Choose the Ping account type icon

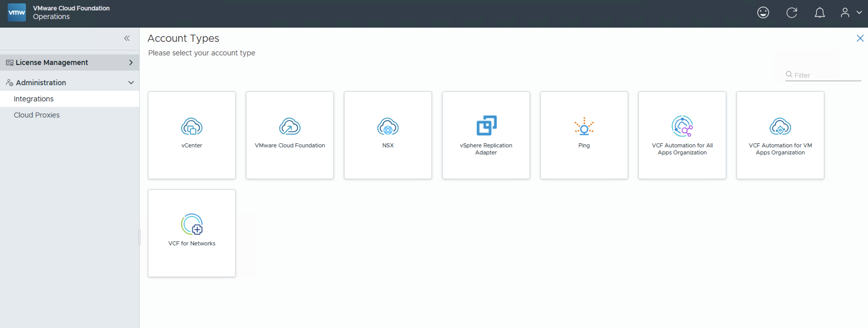pyautogui.click(x=584, y=126)
